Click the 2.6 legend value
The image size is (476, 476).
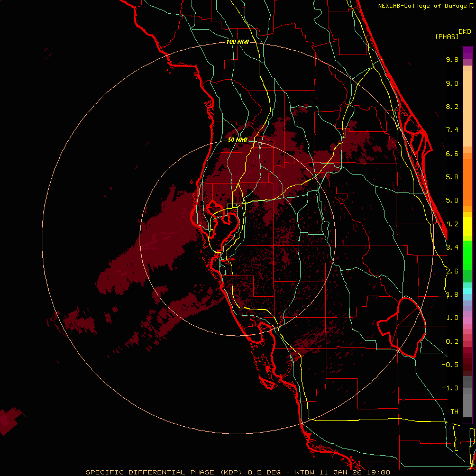(452, 271)
